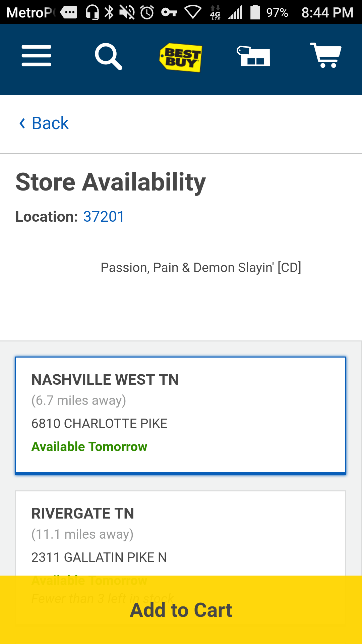
Task: Select the Nashville West TN store
Action: (180, 416)
